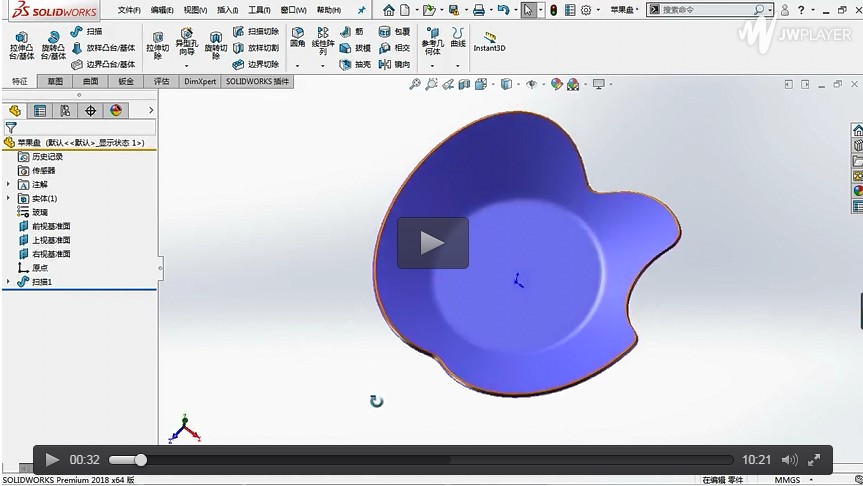Mute the video player volume
Screen dimensions: 863x486
click(789, 460)
